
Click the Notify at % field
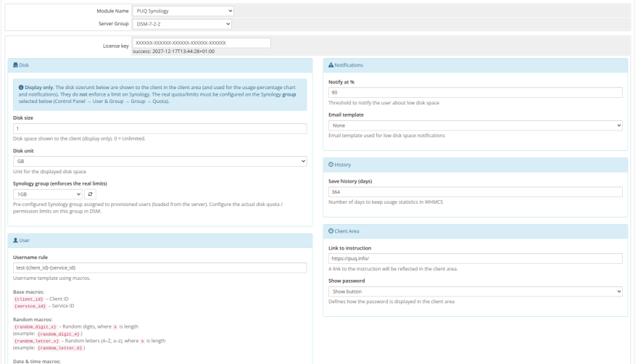pos(476,92)
